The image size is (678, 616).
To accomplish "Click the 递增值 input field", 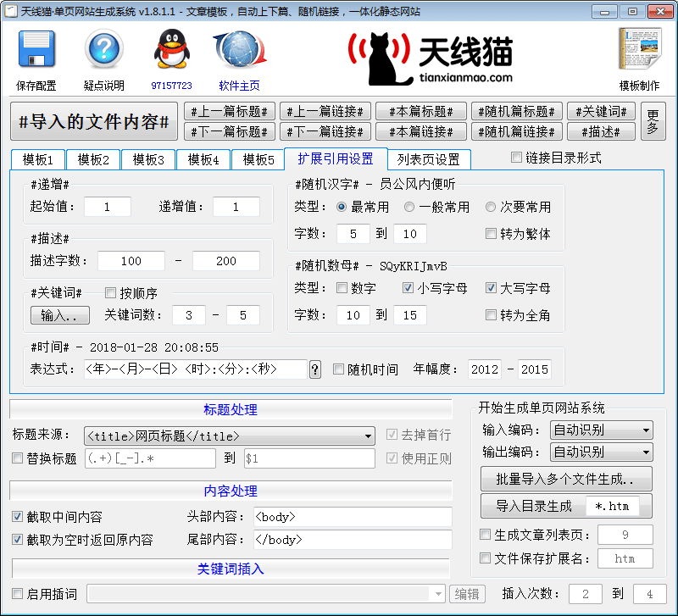I will tap(236, 207).
